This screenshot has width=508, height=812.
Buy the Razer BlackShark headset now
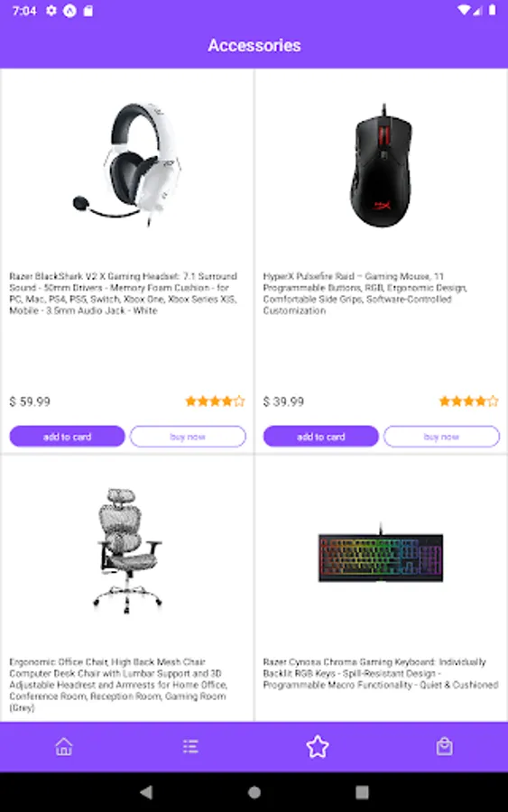click(x=188, y=437)
